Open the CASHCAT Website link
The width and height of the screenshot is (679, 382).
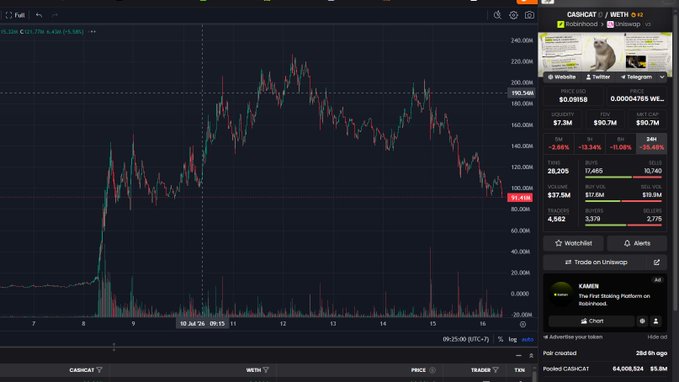[x=562, y=77]
